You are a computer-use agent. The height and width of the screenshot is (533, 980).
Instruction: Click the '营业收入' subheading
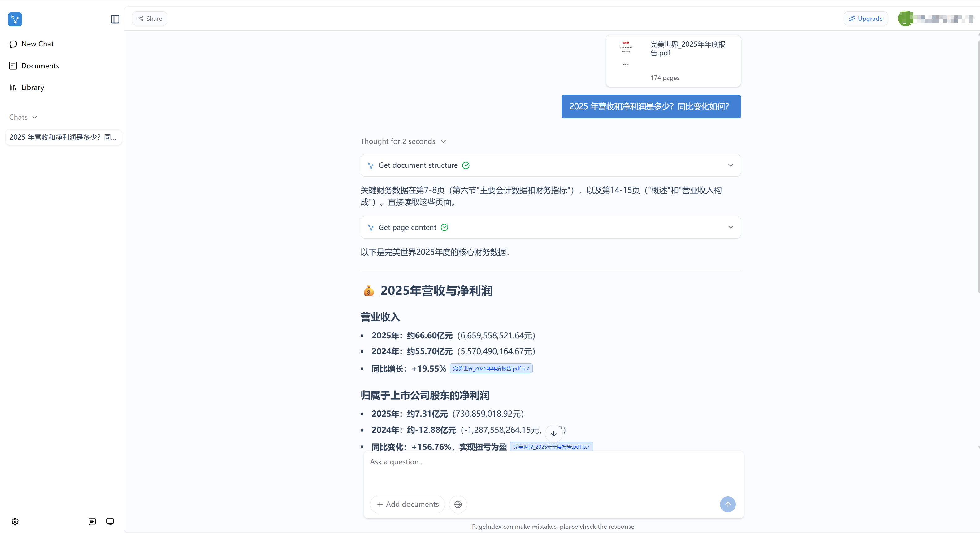click(x=380, y=317)
